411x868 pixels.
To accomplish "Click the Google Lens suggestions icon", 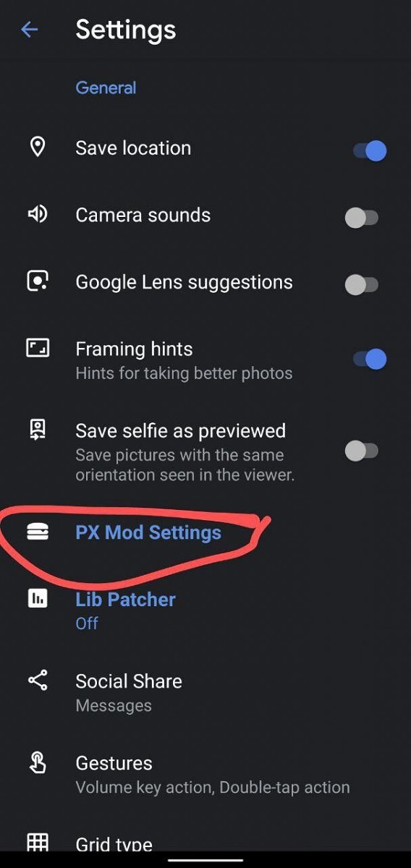I will pyautogui.click(x=38, y=281).
